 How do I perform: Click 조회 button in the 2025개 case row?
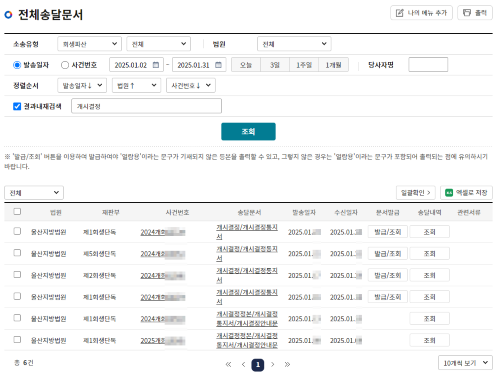tap(429, 340)
